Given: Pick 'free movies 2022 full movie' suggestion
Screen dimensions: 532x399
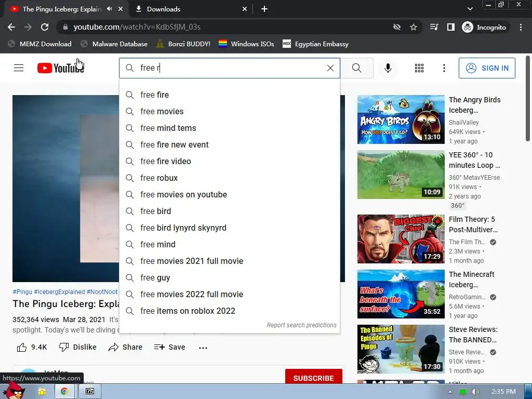Looking at the screenshot, I should pos(229,294).
